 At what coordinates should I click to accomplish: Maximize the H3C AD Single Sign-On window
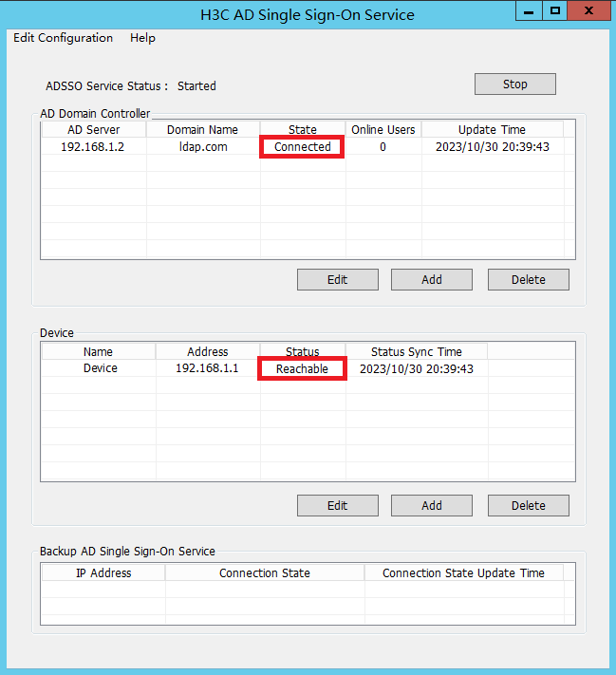(x=555, y=11)
